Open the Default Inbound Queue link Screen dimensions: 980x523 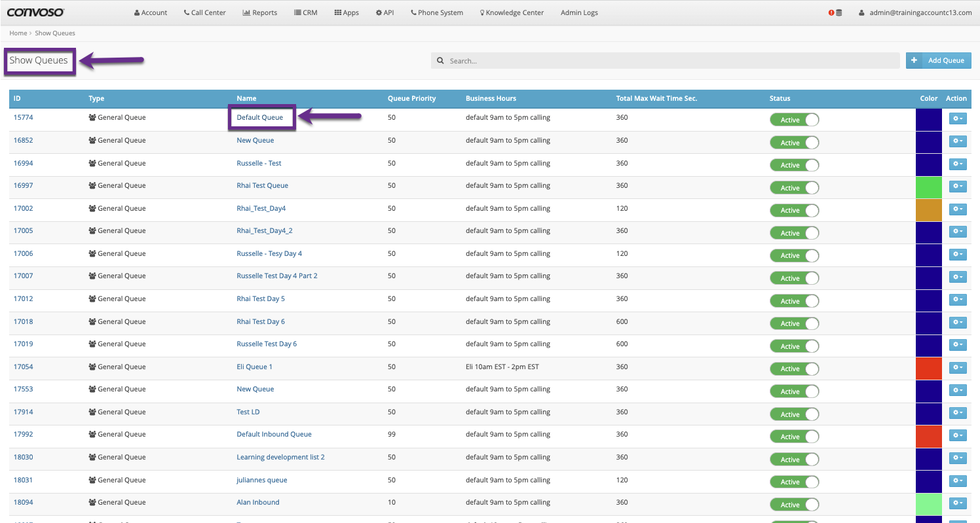(x=274, y=434)
